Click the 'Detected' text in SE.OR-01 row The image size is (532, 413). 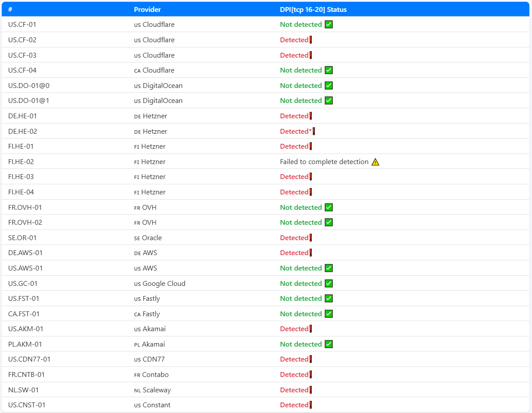point(294,238)
